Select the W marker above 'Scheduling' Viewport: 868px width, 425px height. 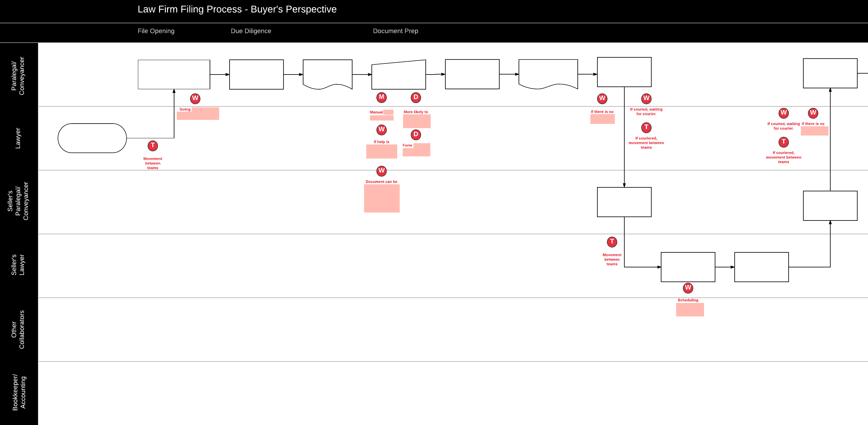(x=688, y=288)
